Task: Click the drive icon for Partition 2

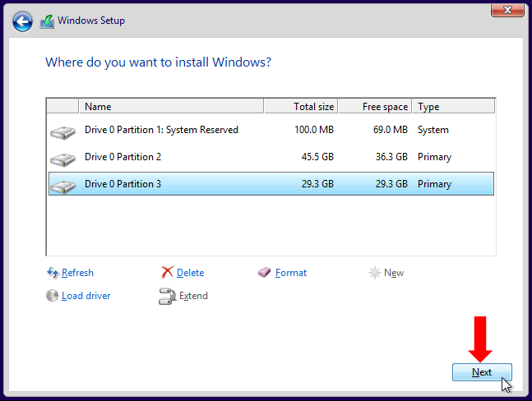Action: 62,159
